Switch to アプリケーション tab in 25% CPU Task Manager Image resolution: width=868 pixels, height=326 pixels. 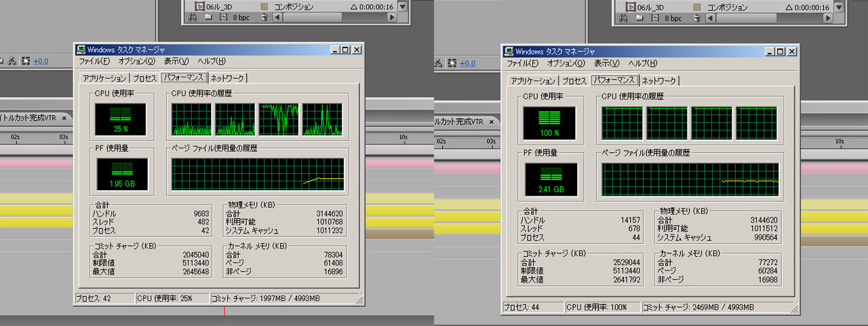click(104, 78)
